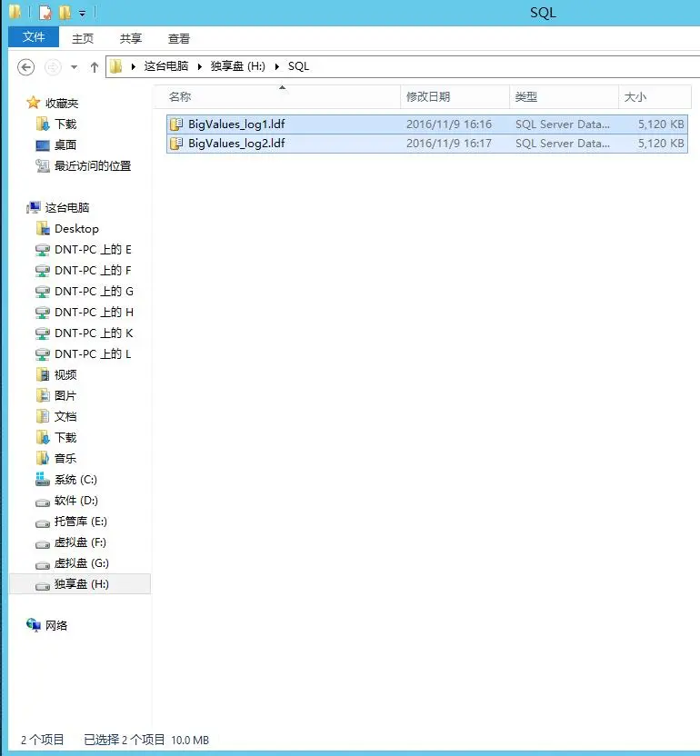Click 独享盘 (H:) in the address bar
Screen dimensions: 700x756
pyautogui.click(x=238, y=66)
